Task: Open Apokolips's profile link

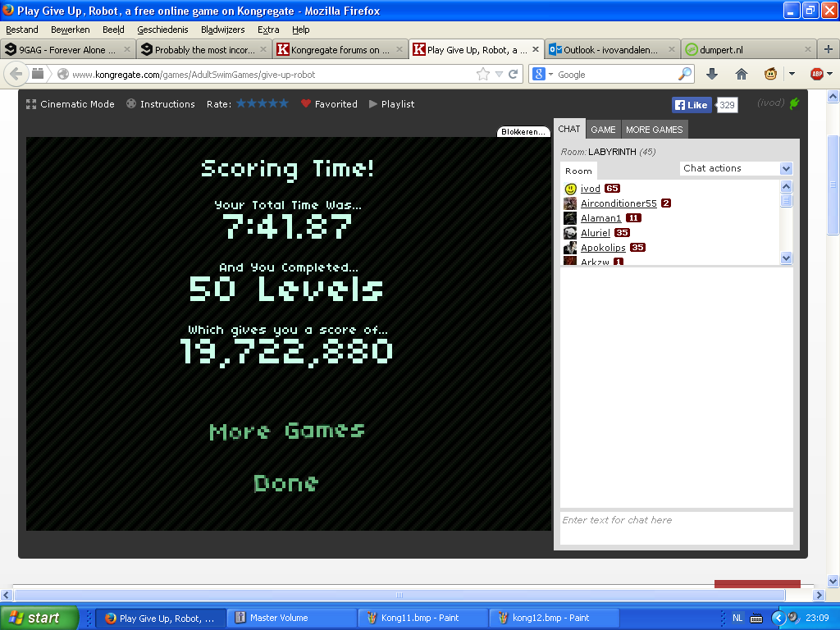Action: (x=603, y=248)
